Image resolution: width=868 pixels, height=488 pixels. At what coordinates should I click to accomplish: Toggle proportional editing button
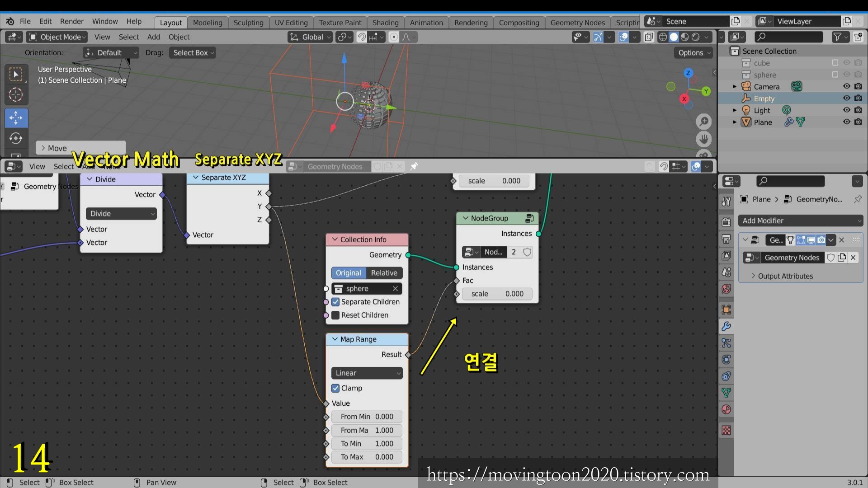click(394, 37)
